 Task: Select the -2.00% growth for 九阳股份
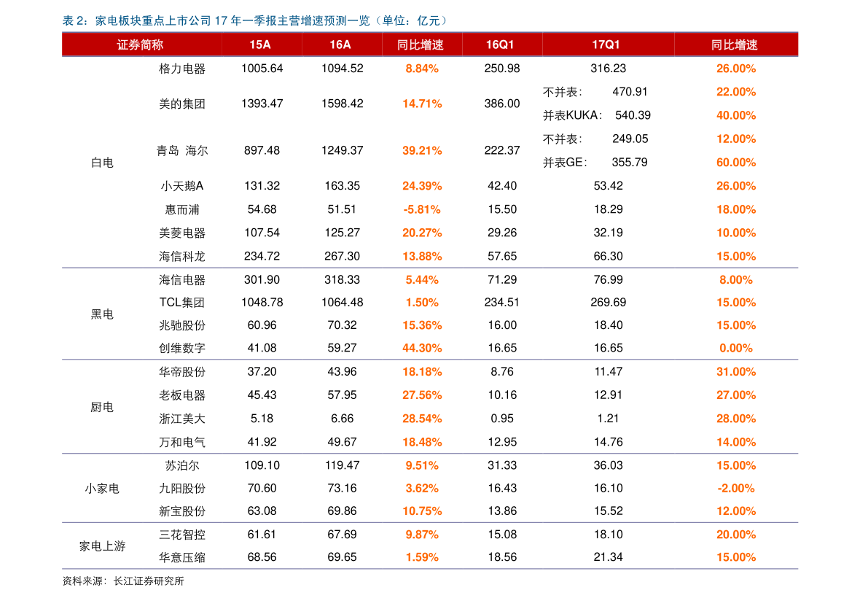[735, 489]
